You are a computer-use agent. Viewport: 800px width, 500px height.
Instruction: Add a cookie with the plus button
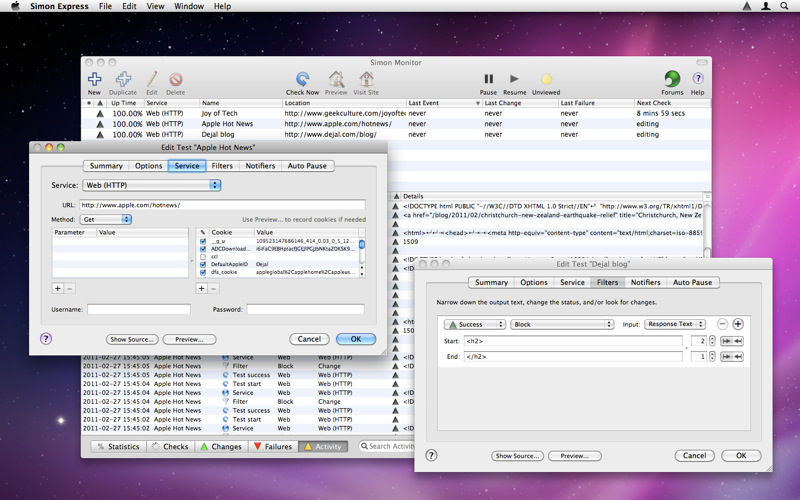pos(202,288)
